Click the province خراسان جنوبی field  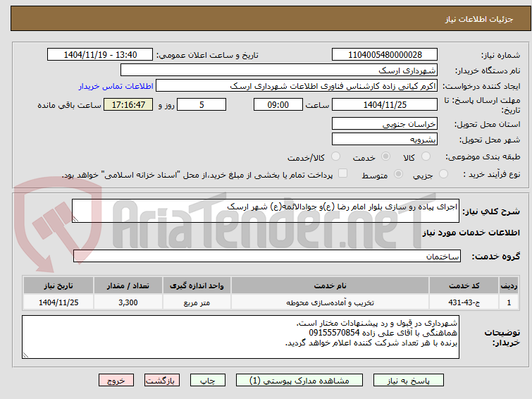pos(385,123)
